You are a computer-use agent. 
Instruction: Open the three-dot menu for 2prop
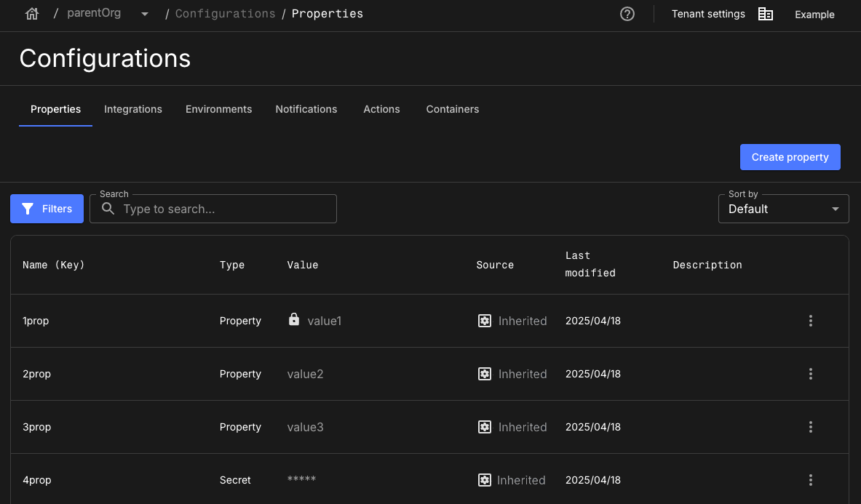(x=810, y=374)
